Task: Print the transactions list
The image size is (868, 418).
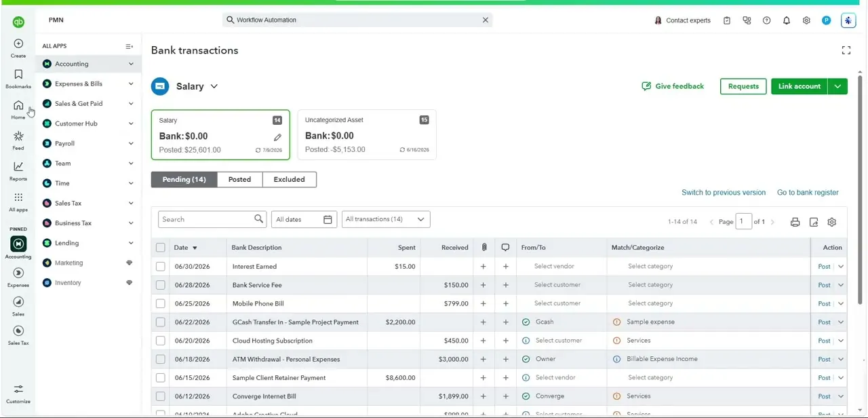Action: coord(795,222)
